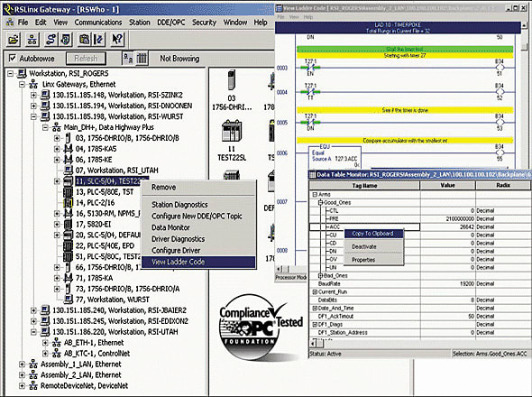Expand the Assembly_1_LAN Ethernet node

tap(22, 365)
